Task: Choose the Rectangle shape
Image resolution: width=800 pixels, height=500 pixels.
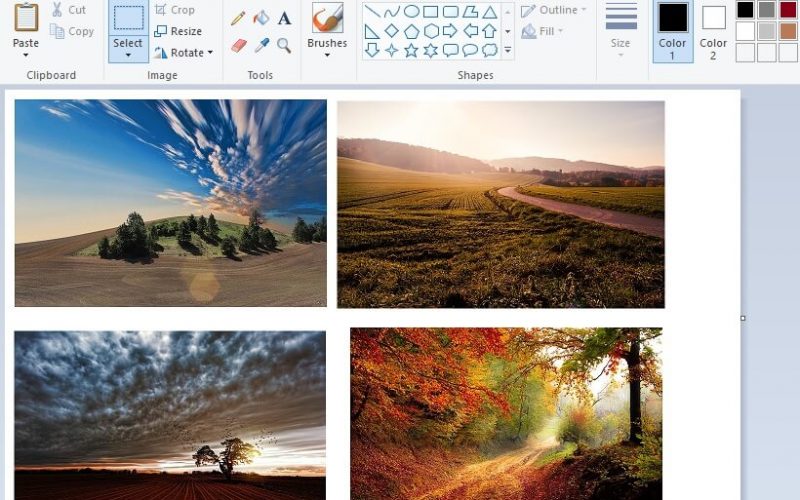Action: [431, 11]
